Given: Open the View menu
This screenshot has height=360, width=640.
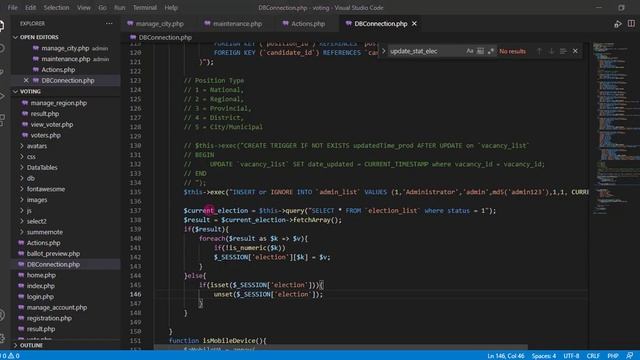Looking at the screenshot, I should click(84, 7).
